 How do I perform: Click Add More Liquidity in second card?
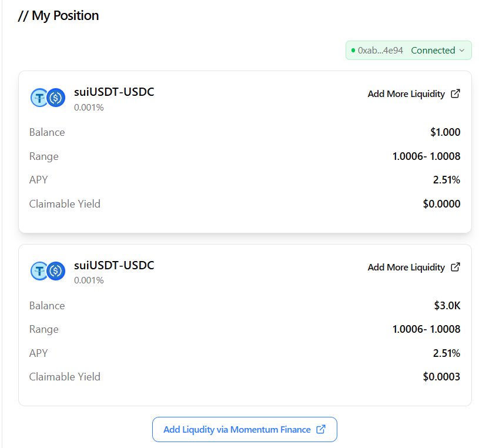click(x=406, y=267)
